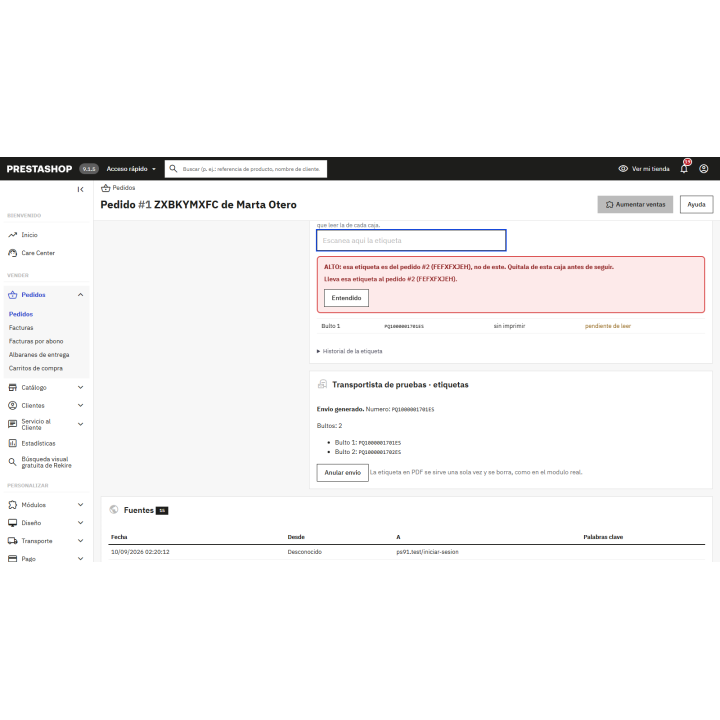
Task: Click the Anular envío button
Action: tap(343, 472)
